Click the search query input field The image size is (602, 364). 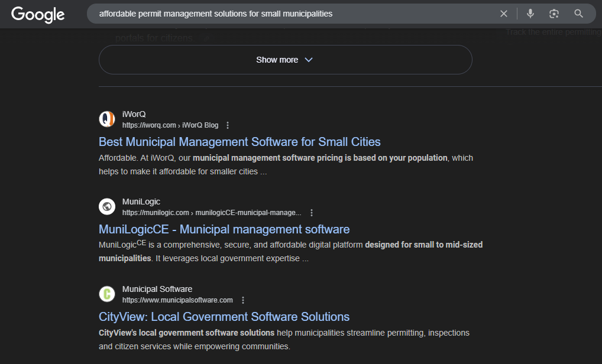click(x=290, y=14)
